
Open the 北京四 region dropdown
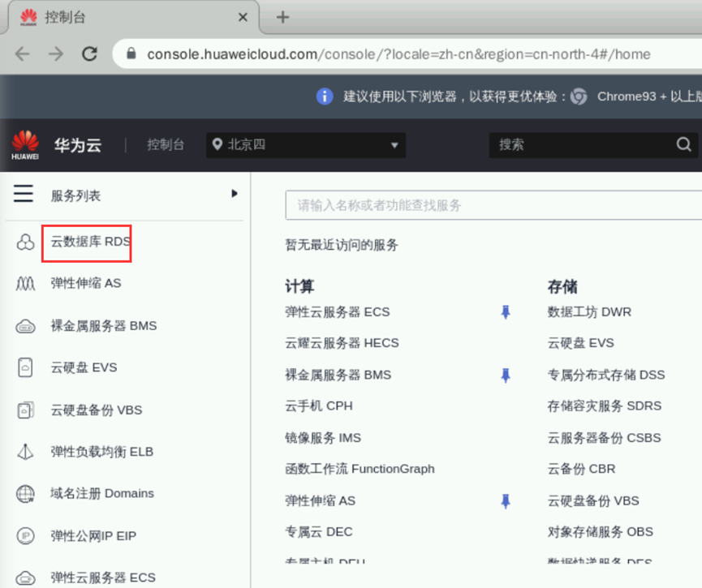pos(306,145)
